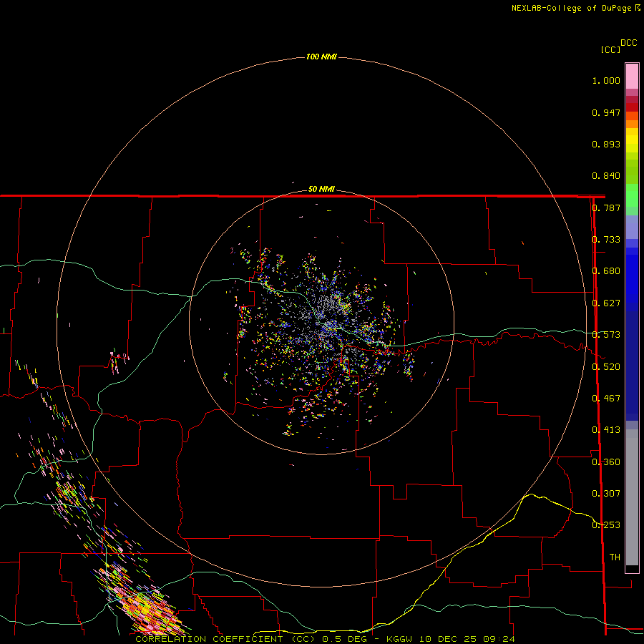644x644 pixels.
Task: Select the 0.467 scale value
Action: click(x=606, y=399)
